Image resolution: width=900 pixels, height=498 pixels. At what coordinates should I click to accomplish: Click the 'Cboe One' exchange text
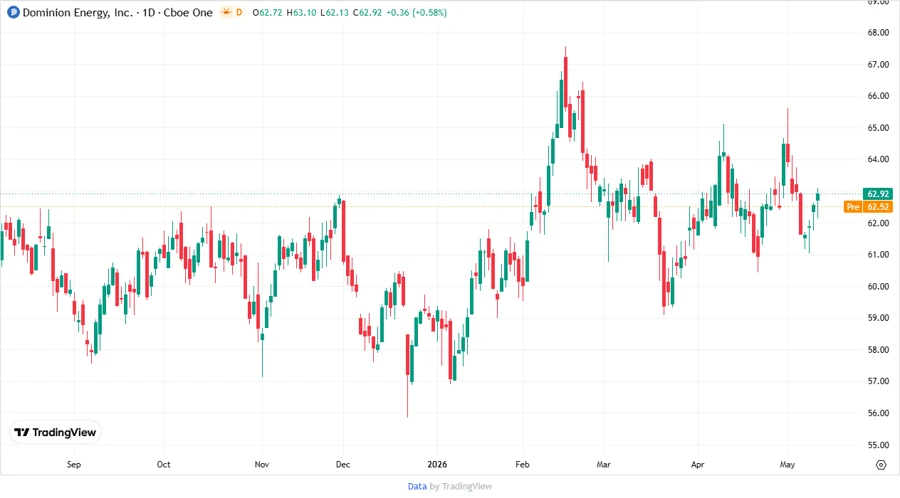[188, 12]
